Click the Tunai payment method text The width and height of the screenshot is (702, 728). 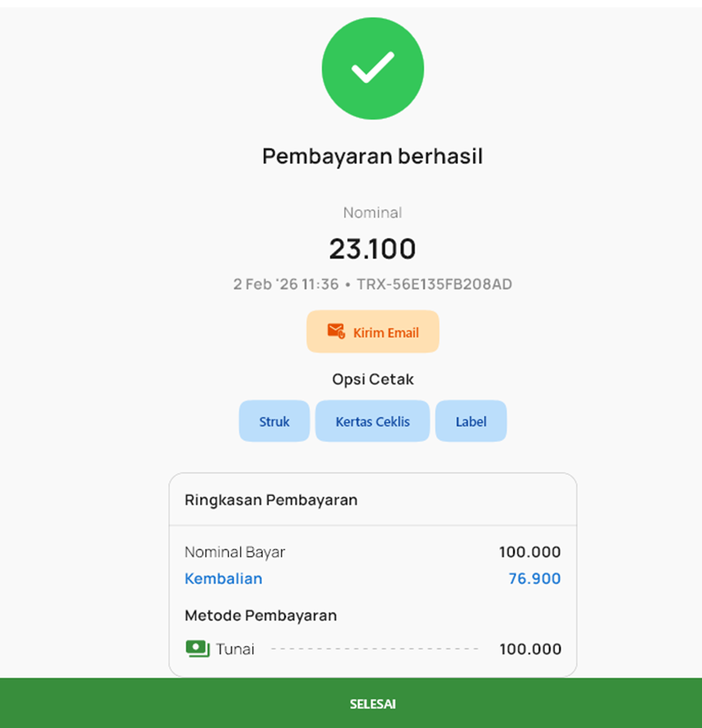click(x=235, y=650)
